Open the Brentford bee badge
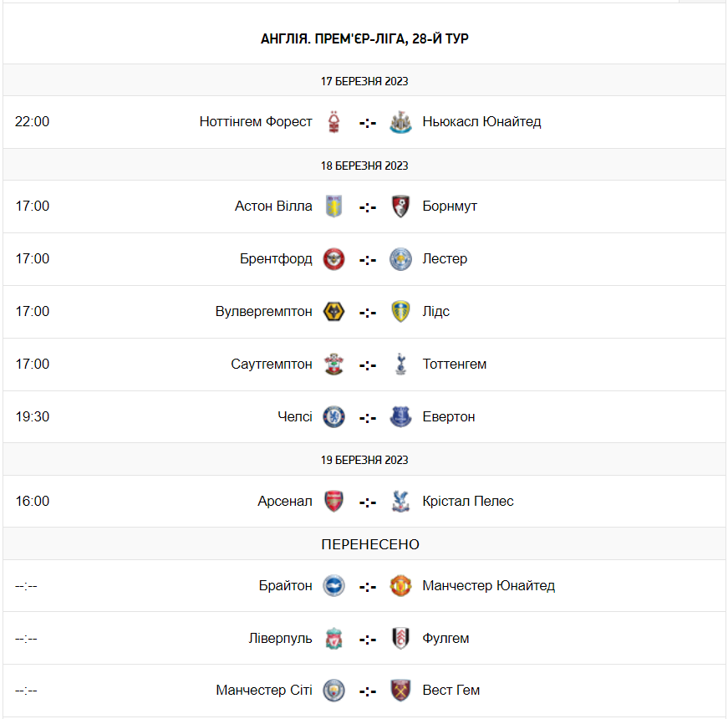The height and width of the screenshot is (719, 728). point(333,259)
